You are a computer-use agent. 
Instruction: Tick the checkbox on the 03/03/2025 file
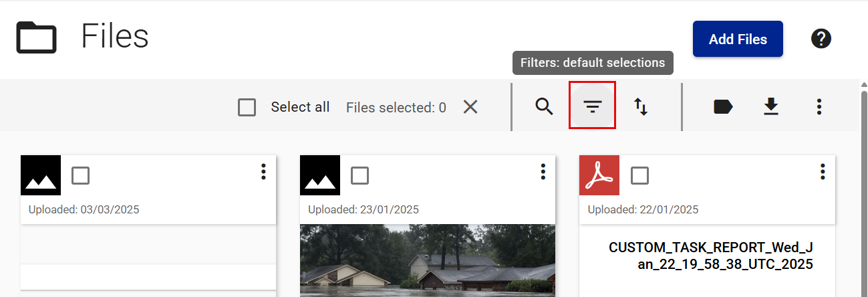(81, 175)
